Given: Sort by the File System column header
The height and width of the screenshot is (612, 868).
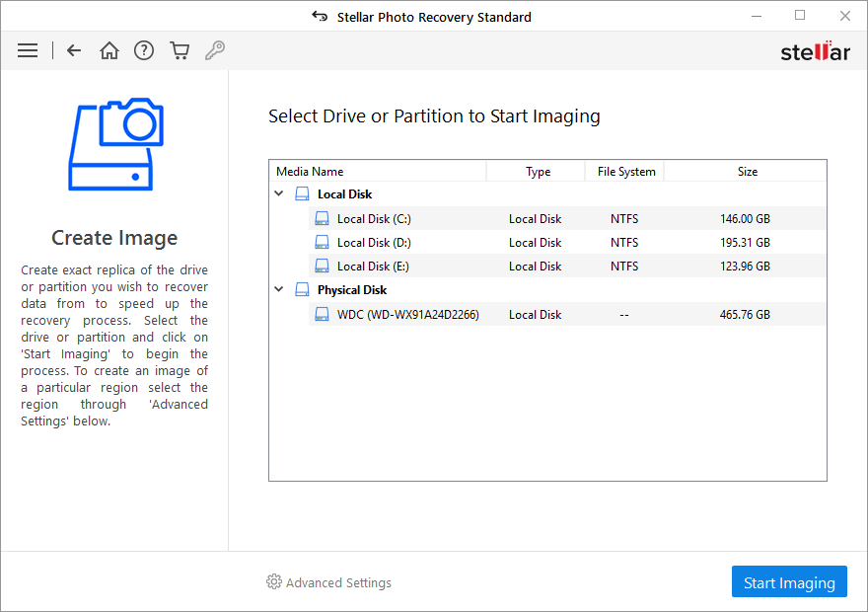Looking at the screenshot, I should click(626, 172).
